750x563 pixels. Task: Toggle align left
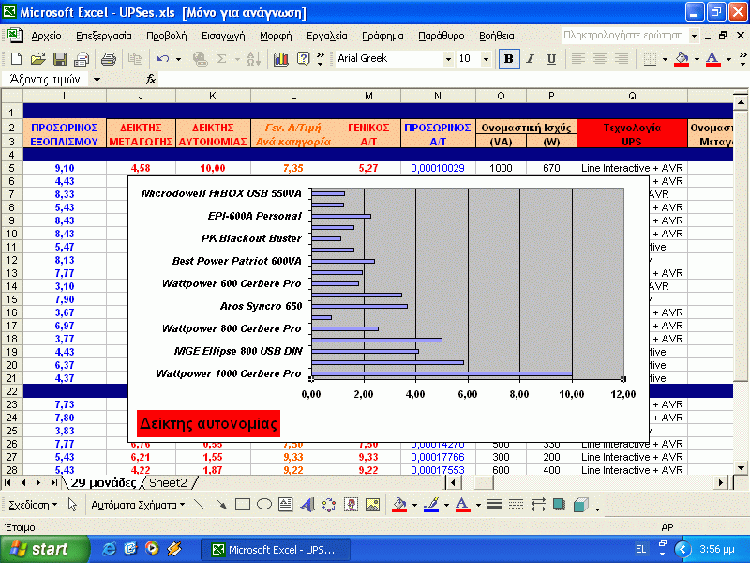click(x=578, y=59)
